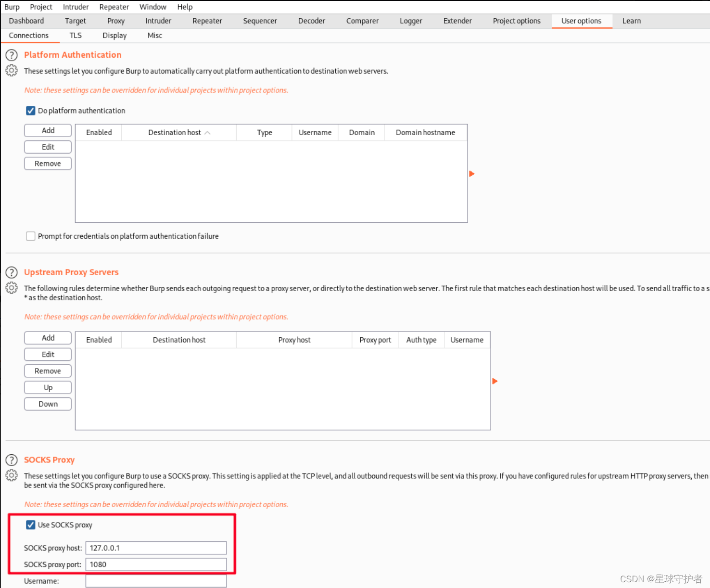Image resolution: width=710 pixels, height=588 pixels.
Task: Focus the SOCKS proxy host field
Action: [156, 548]
